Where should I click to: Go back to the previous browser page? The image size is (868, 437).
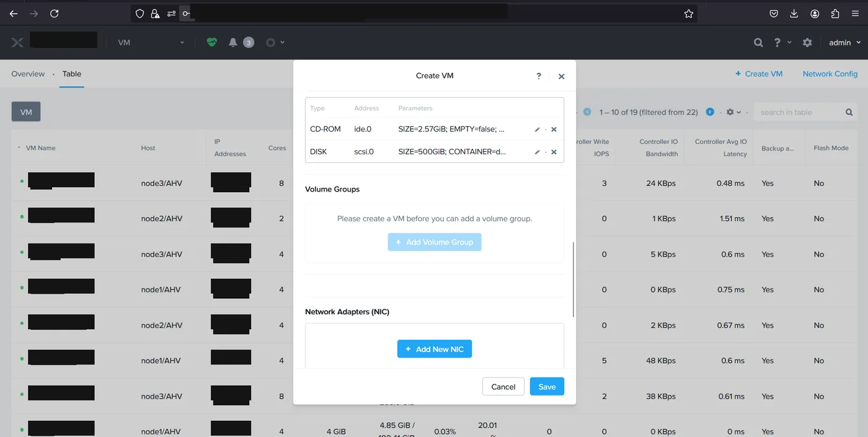coord(14,14)
